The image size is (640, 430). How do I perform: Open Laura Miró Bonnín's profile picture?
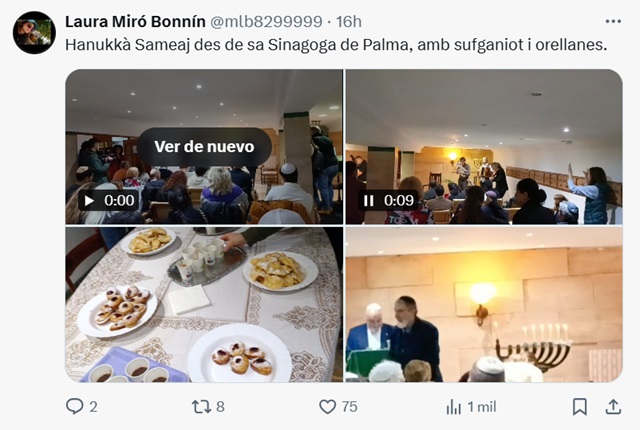pos(34,33)
